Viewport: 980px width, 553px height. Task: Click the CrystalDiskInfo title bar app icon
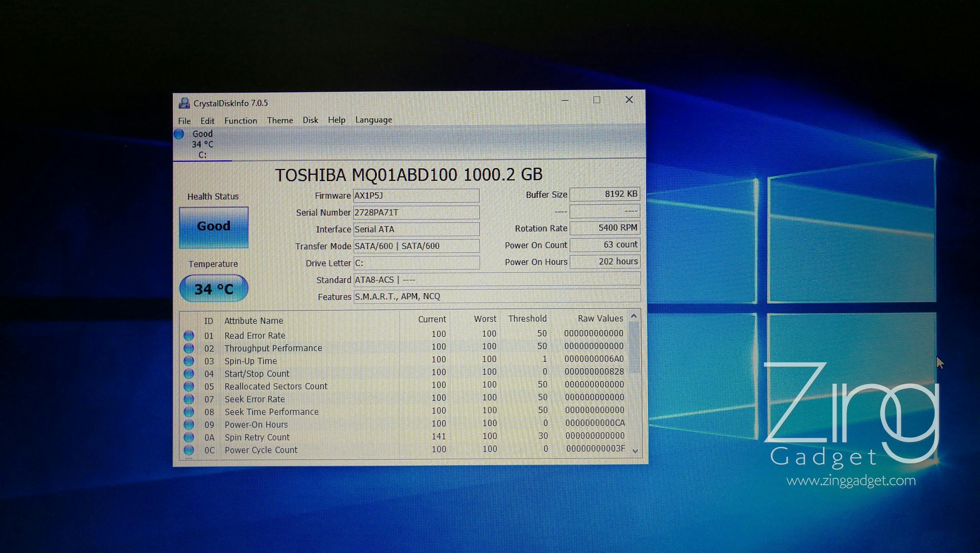pyautogui.click(x=184, y=103)
